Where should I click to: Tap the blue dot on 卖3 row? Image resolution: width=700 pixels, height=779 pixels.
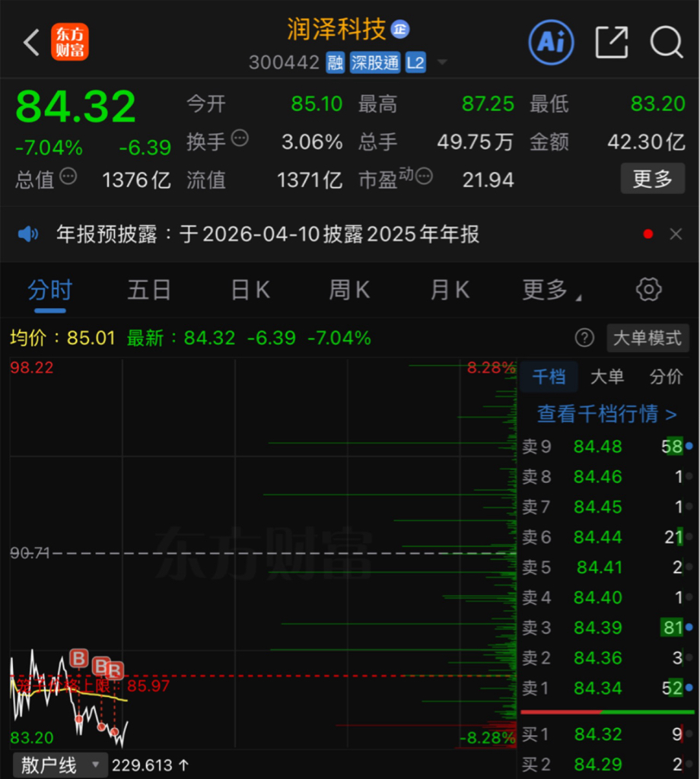(x=689, y=628)
